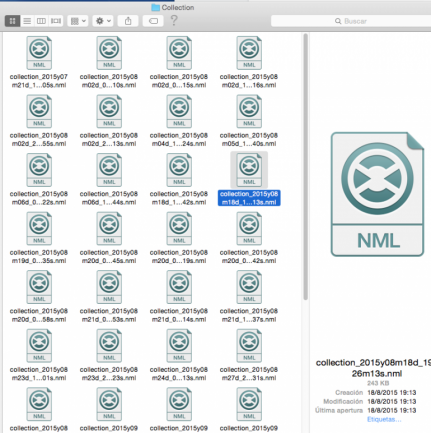431x433 pixels.
Task: Select file collection_2015y07 m21d_1...05s.nml
Action: (39, 53)
